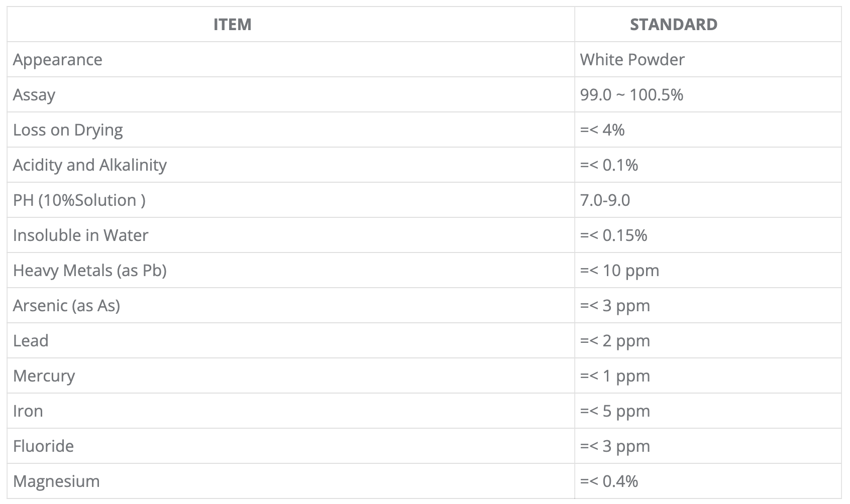The height and width of the screenshot is (504, 850).
Task: Select the Heavy Metals (as Pb) cell
Action: (x=89, y=271)
